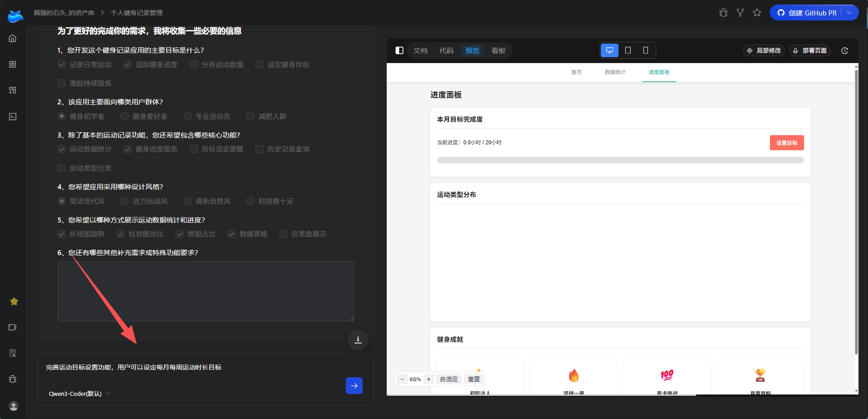This screenshot has width=868, height=419.
Task: Click the blue bird app logo
Action: (x=15, y=16)
